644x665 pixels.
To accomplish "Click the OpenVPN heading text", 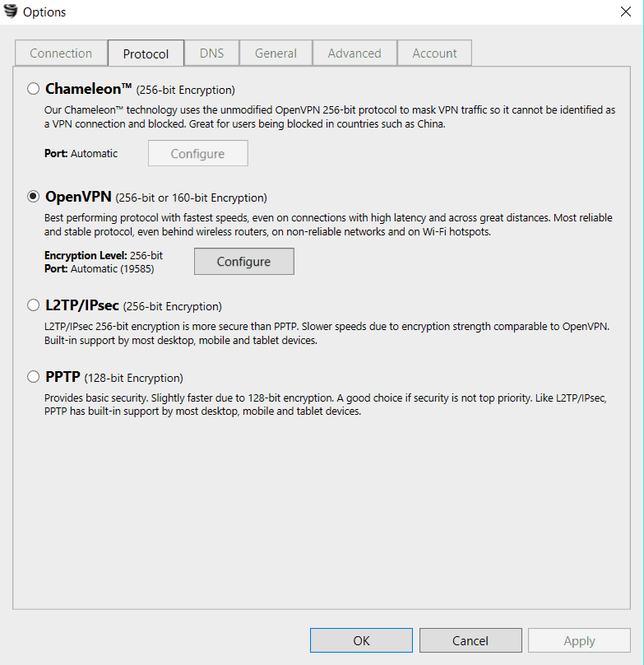I will (x=78, y=197).
